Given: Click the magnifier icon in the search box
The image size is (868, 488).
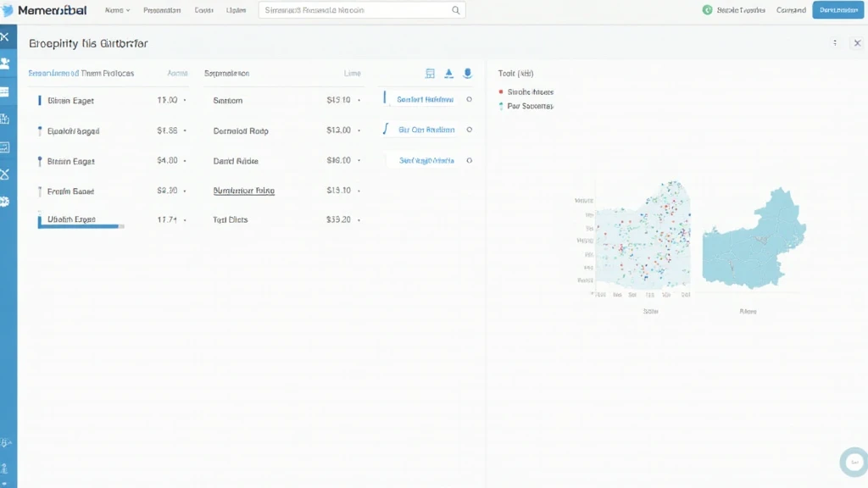Looking at the screenshot, I should pyautogui.click(x=456, y=10).
